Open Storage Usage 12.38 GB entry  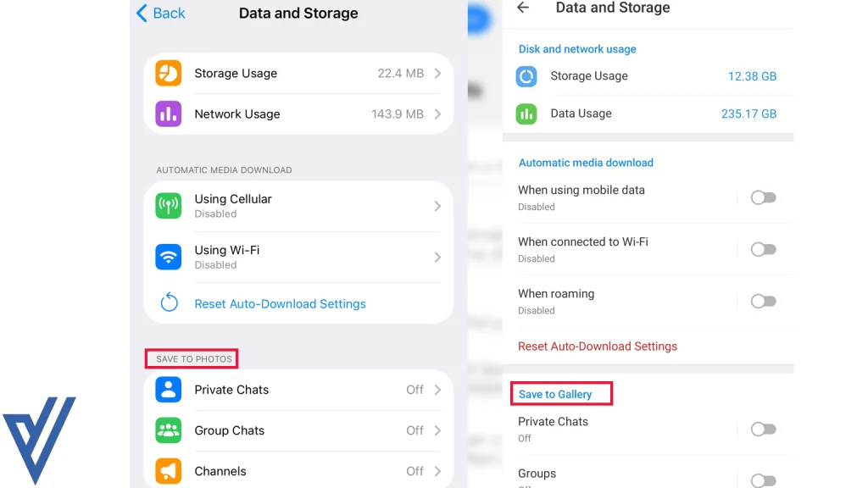pyautogui.click(x=648, y=76)
